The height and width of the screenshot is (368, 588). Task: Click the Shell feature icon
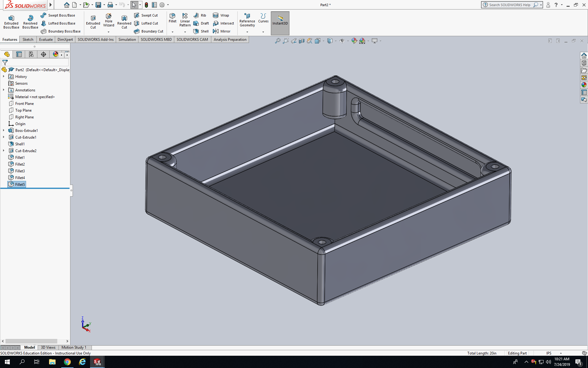(201, 31)
